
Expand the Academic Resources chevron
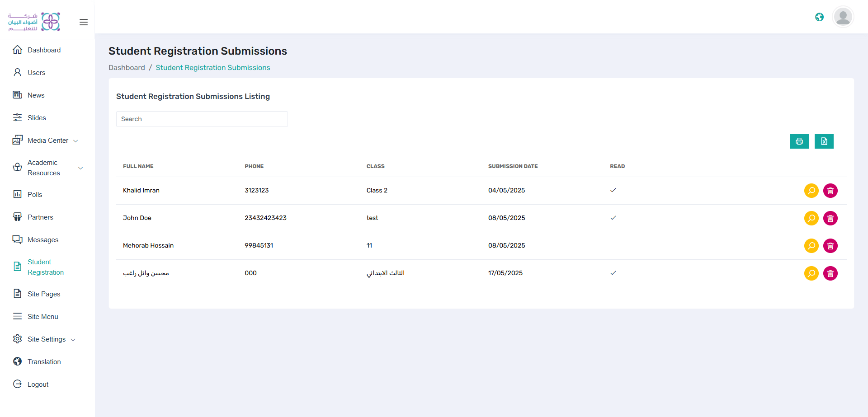[80, 168]
